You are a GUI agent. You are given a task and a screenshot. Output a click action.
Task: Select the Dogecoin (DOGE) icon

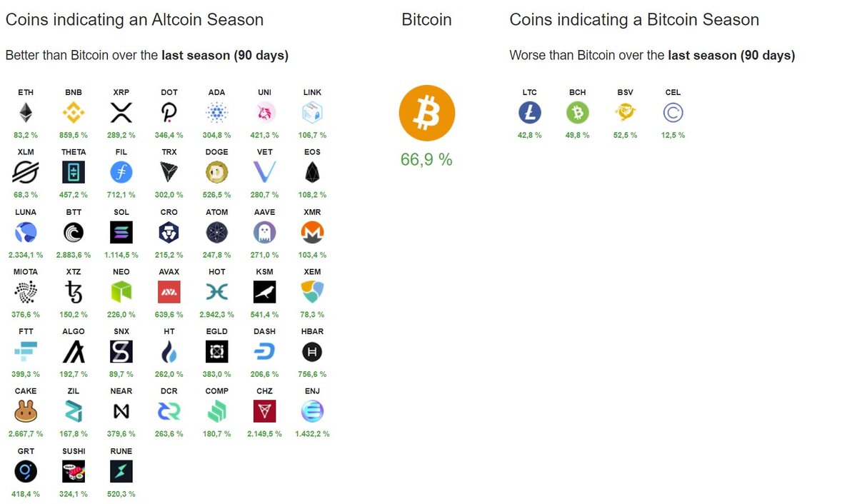[217, 172]
